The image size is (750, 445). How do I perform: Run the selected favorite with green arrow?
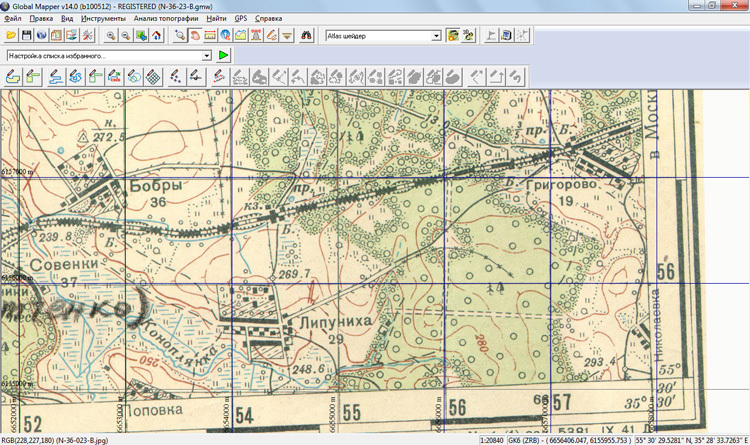[x=223, y=56]
